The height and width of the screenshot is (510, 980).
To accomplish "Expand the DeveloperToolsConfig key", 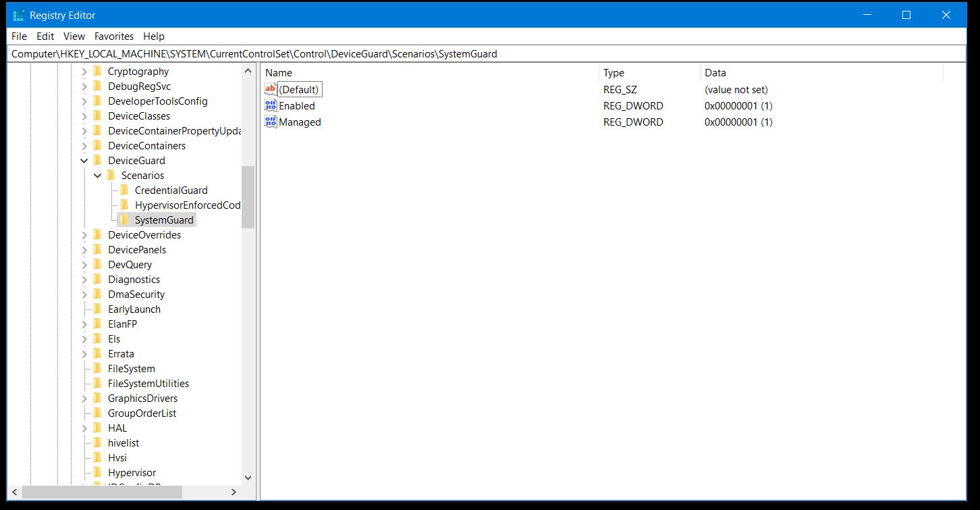I will point(84,101).
